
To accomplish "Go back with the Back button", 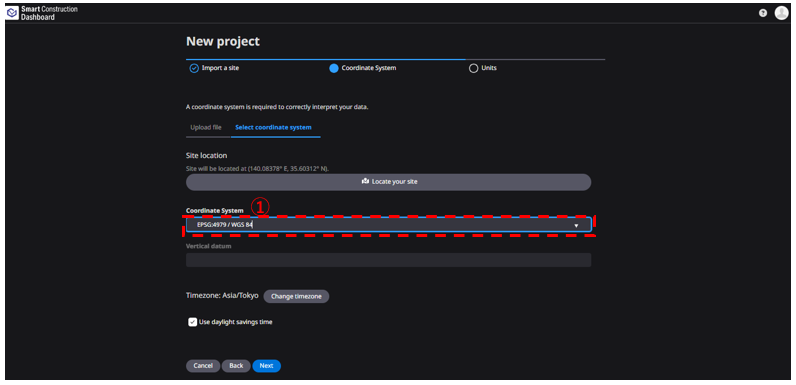I will point(236,366).
